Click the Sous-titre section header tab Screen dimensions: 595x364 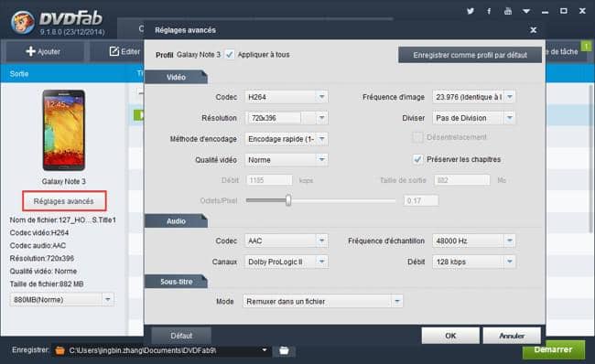(x=176, y=282)
